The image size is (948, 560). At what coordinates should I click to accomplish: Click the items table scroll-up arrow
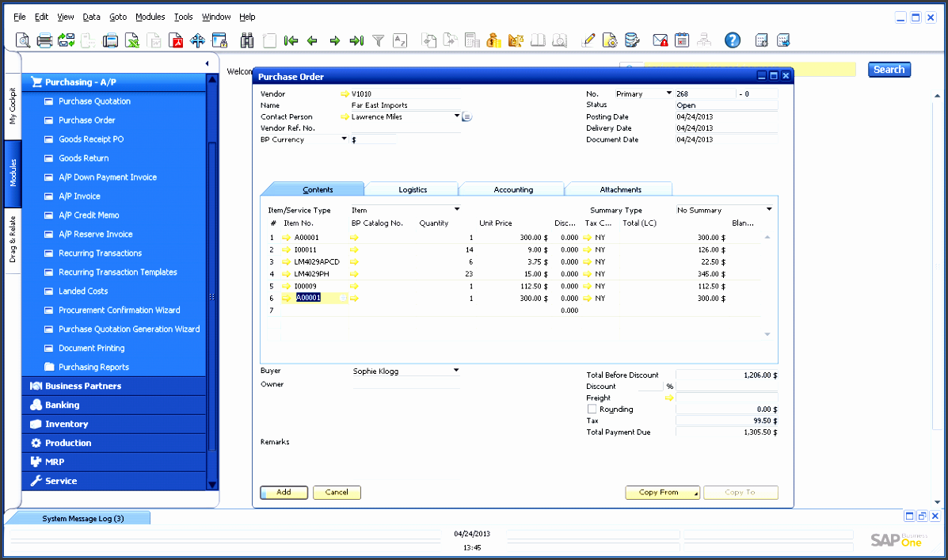(767, 237)
